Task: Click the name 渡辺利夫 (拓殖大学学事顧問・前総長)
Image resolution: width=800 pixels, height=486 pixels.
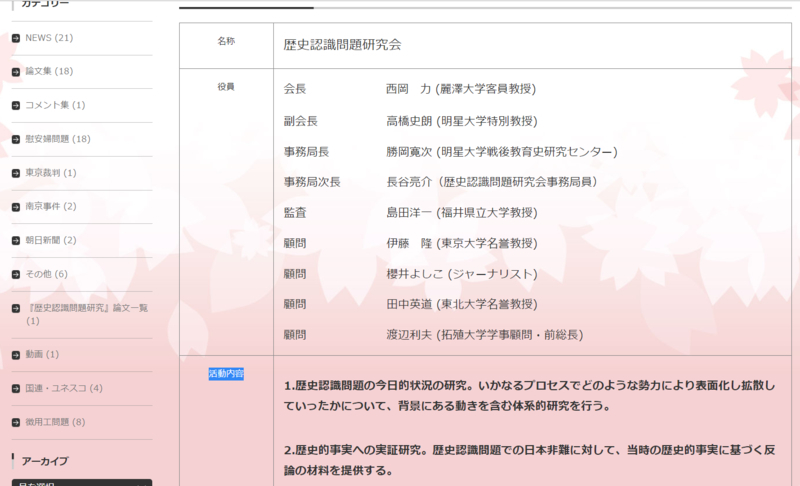Action: click(x=485, y=335)
